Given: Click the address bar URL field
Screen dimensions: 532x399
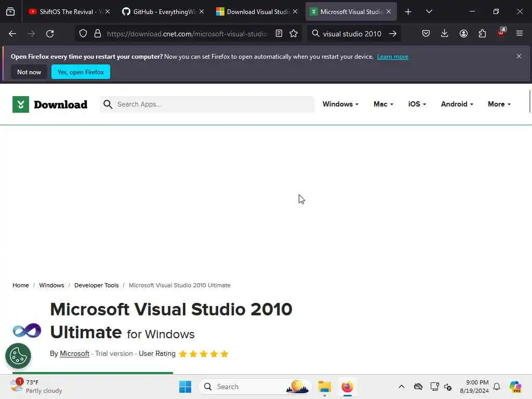Looking at the screenshot, I should 187,34.
